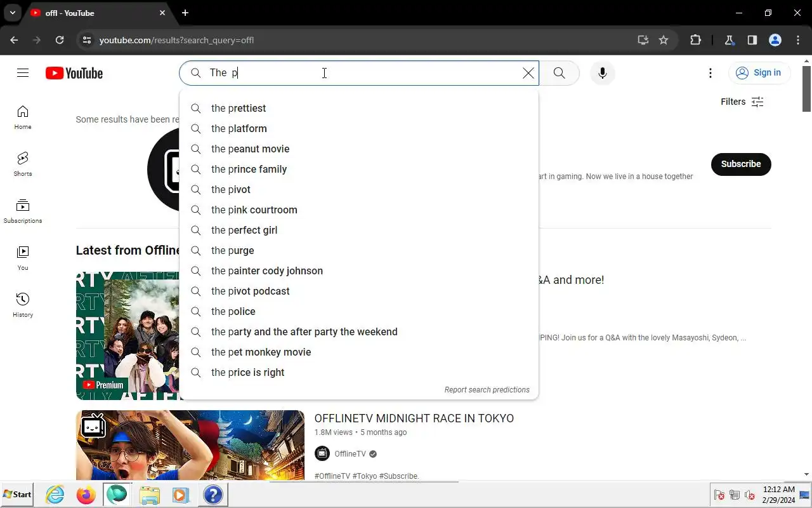
Task: Subscribe to the OfflineTV channel
Action: (x=741, y=164)
